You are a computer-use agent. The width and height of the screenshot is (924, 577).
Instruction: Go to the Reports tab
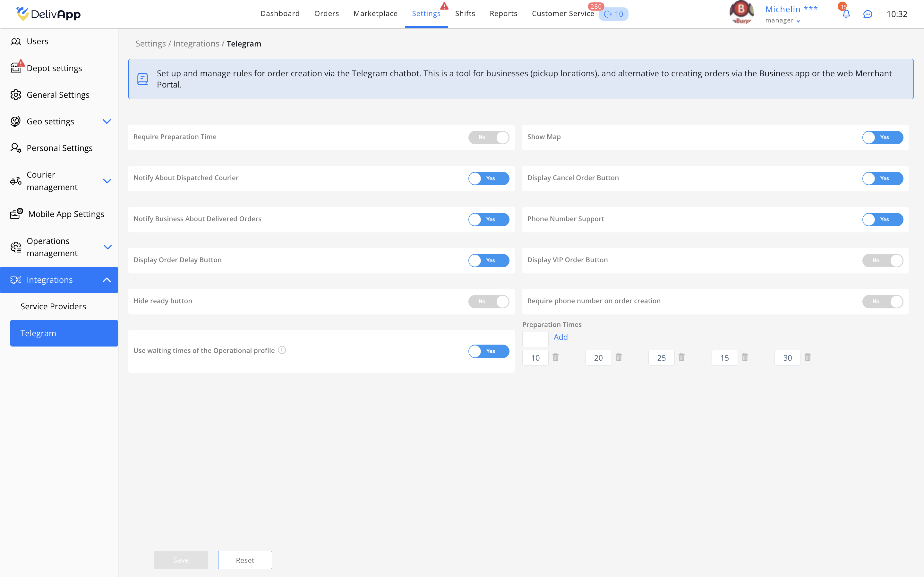[x=503, y=14]
